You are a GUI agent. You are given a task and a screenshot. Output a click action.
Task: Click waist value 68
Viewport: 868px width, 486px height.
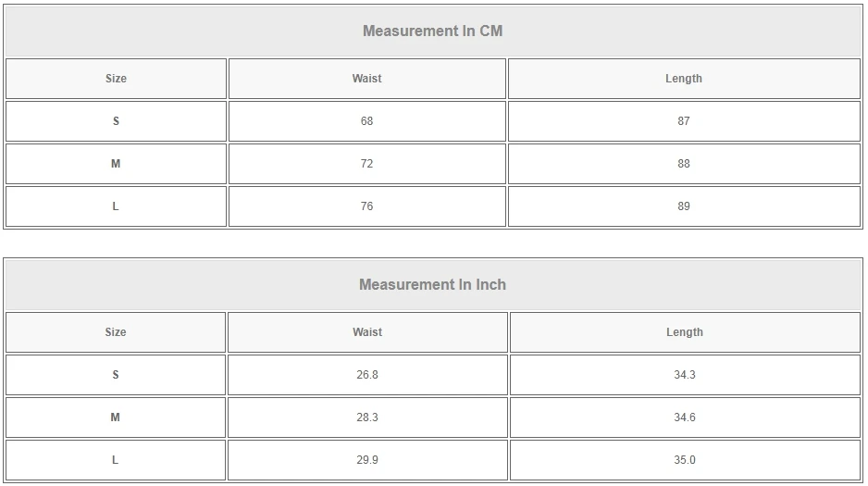(366, 121)
